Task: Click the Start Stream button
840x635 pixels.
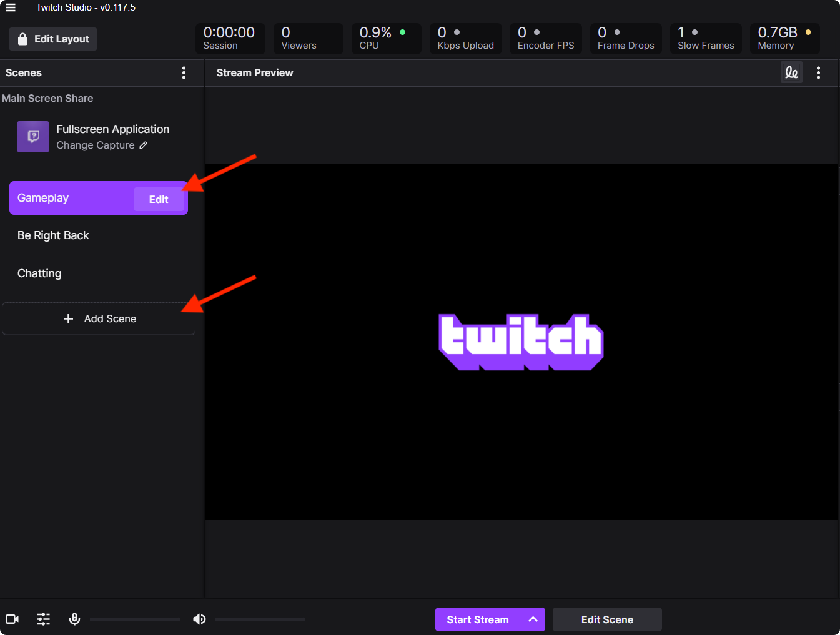Action: (478, 619)
